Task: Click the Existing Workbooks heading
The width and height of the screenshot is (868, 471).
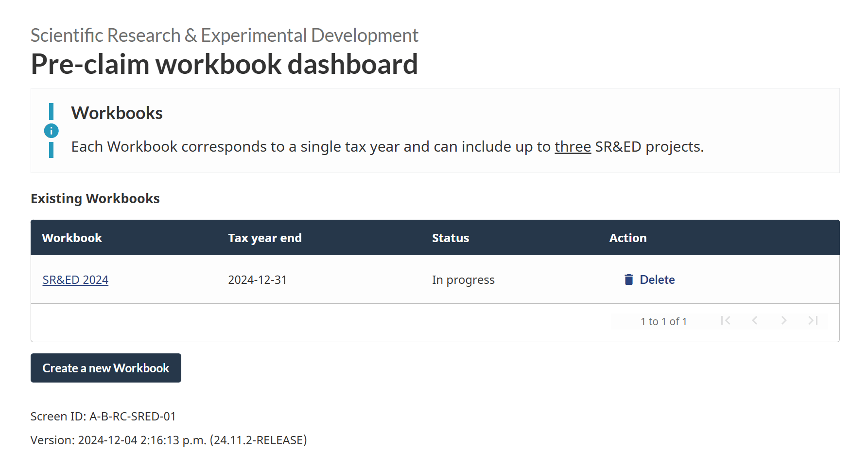Action: coord(95,198)
